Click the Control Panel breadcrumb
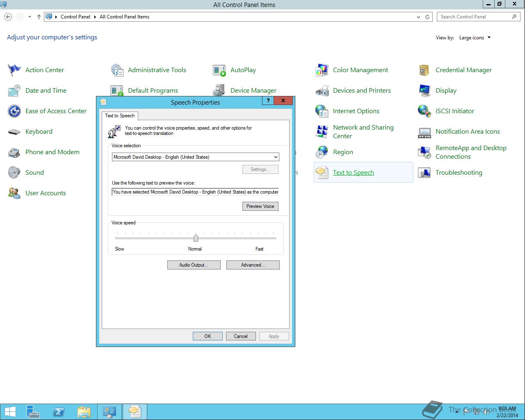 (x=75, y=17)
